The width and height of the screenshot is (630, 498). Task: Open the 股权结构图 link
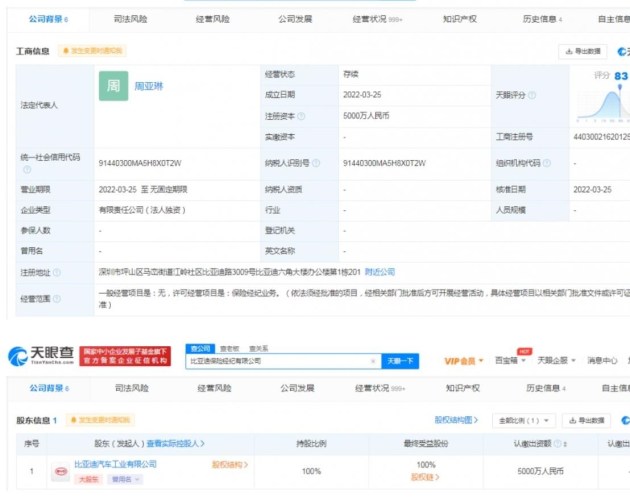pyautogui.click(x=456, y=420)
